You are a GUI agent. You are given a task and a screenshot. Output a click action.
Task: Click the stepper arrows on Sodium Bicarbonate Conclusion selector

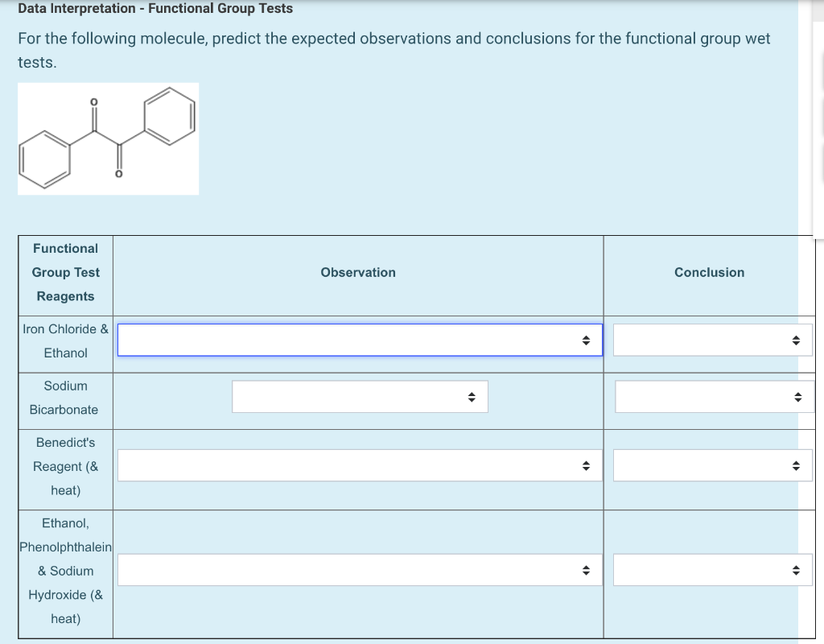[x=797, y=396]
